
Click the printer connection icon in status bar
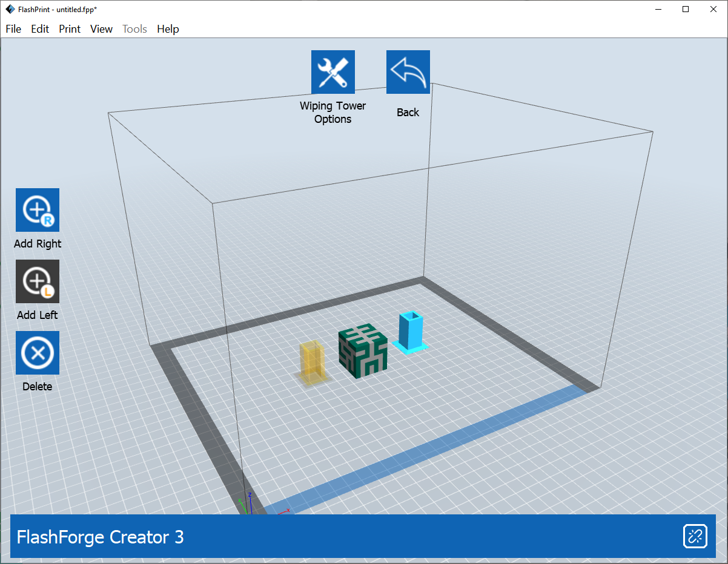click(x=695, y=536)
